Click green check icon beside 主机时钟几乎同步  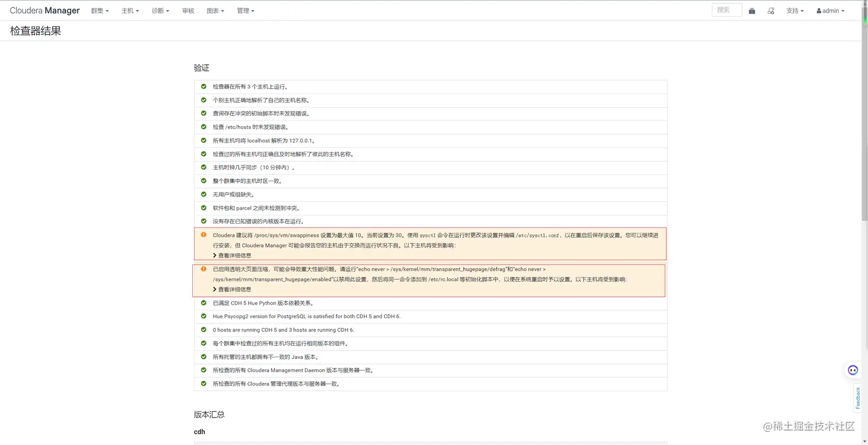pyautogui.click(x=203, y=167)
